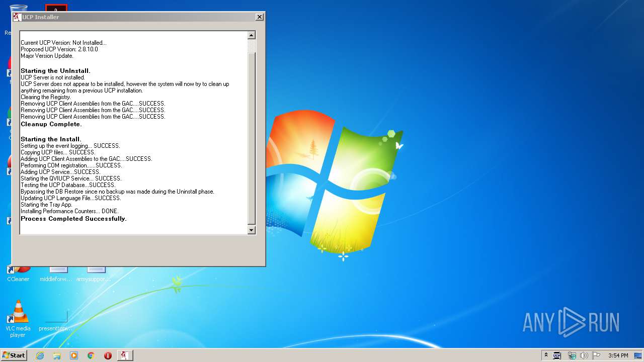Screen dimensions: 644x362
Task: Click the 'Major Version Update.' line
Action: pos(47,56)
